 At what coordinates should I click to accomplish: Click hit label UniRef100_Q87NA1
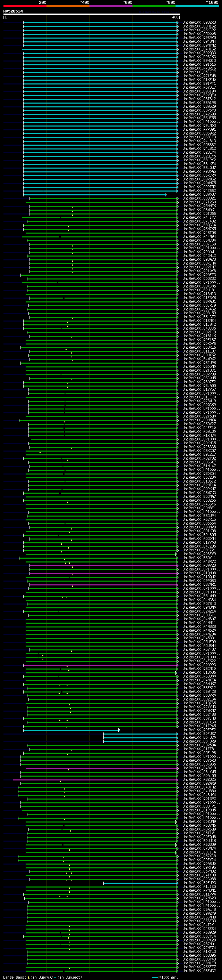(x=199, y=944)
